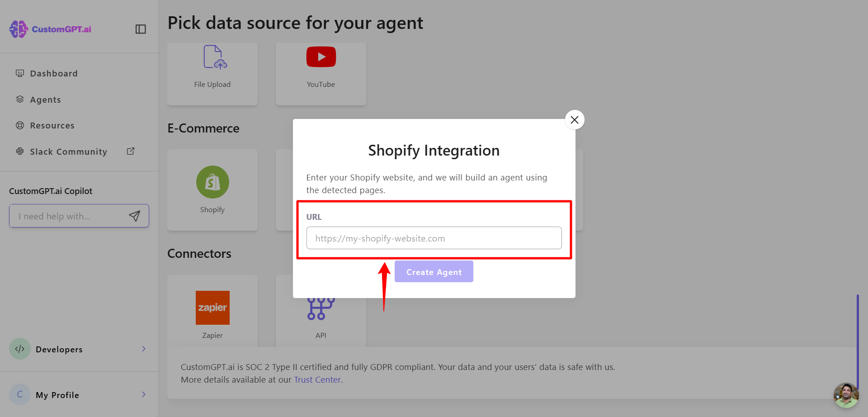Choose the Shopify e-commerce icon
Image resolution: width=868 pixels, height=417 pixels.
pyautogui.click(x=212, y=182)
